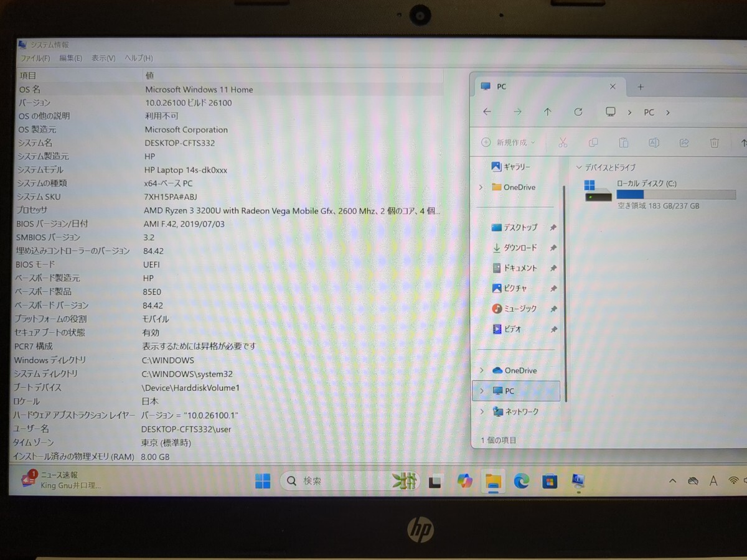747x560 pixels.
Task: Go forward in File Explorer
Action: pos(517,112)
